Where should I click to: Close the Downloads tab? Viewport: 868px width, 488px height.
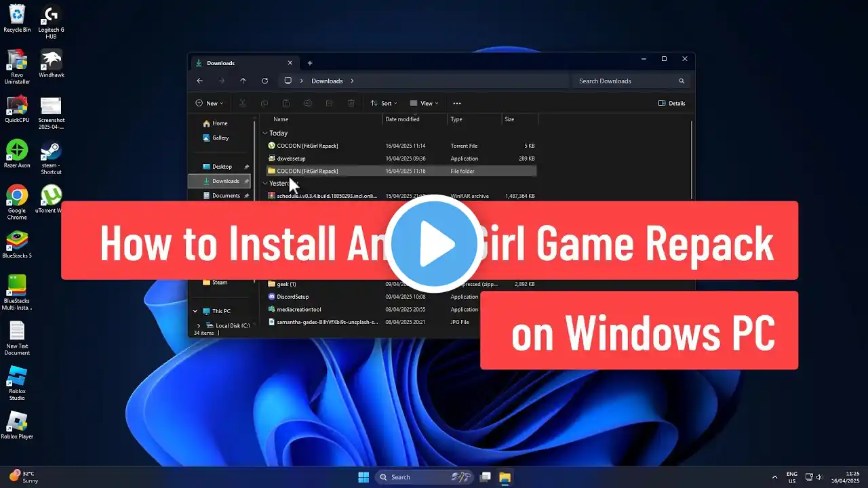coord(290,63)
